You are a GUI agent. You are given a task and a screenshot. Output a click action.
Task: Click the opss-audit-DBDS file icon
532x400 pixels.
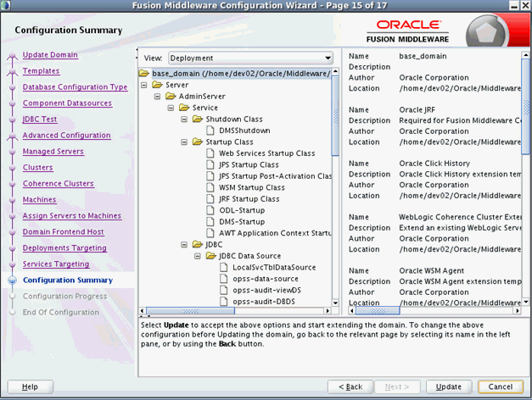(224, 302)
